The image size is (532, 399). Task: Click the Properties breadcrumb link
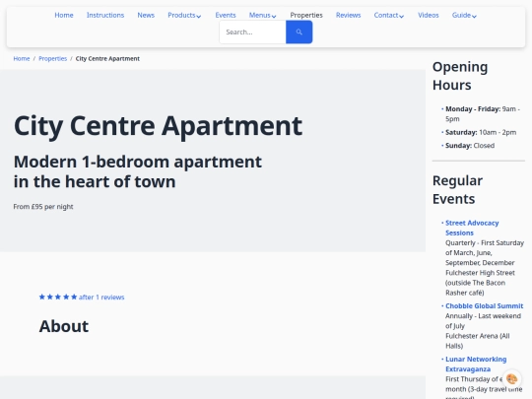point(52,59)
